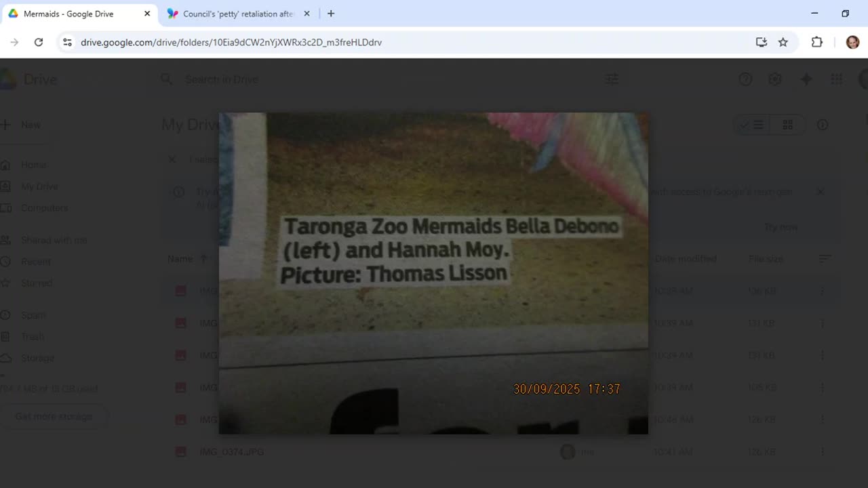Bookmark this page with the star
This screenshot has height=488, width=868.
click(783, 42)
